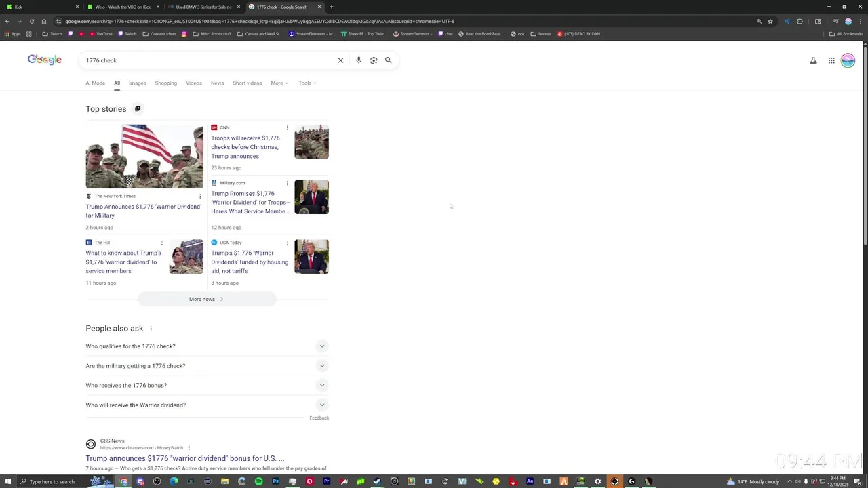Close the 1776 check browser tab
This screenshot has height=488, width=868.
[319, 7]
